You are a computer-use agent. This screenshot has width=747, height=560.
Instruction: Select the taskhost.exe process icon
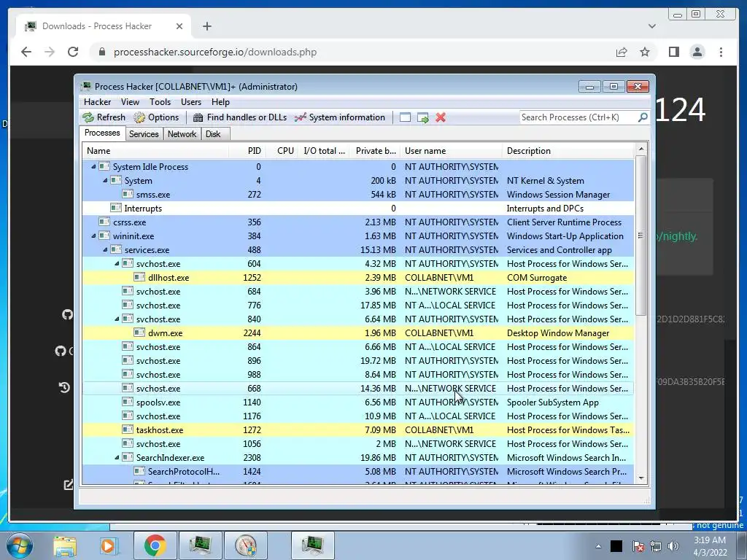click(127, 429)
